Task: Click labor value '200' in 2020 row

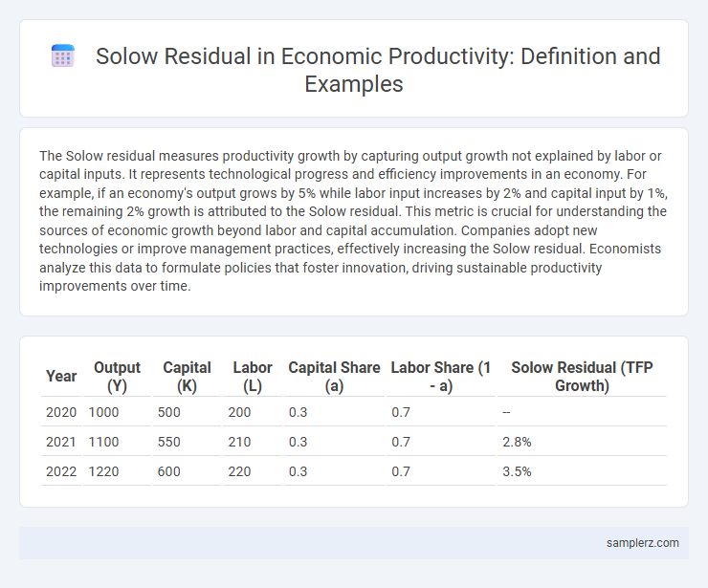Action: tap(239, 412)
